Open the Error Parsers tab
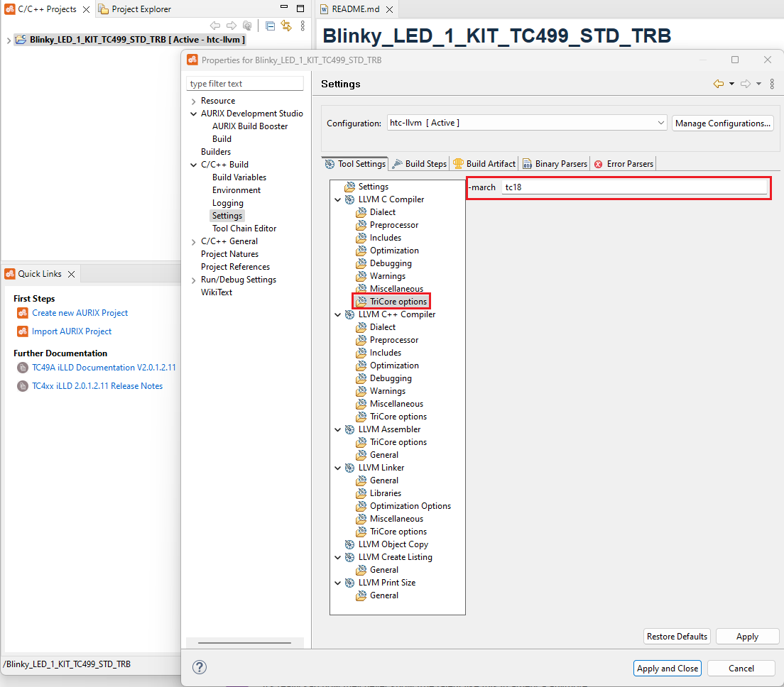The width and height of the screenshot is (784, 687). point(624,164)
